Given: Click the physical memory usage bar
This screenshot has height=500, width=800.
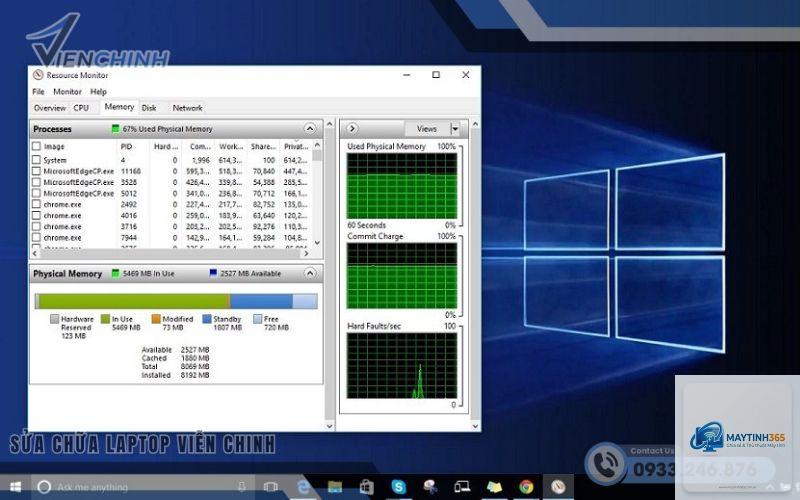Looking at the screenshot, I should pos(176,301).
